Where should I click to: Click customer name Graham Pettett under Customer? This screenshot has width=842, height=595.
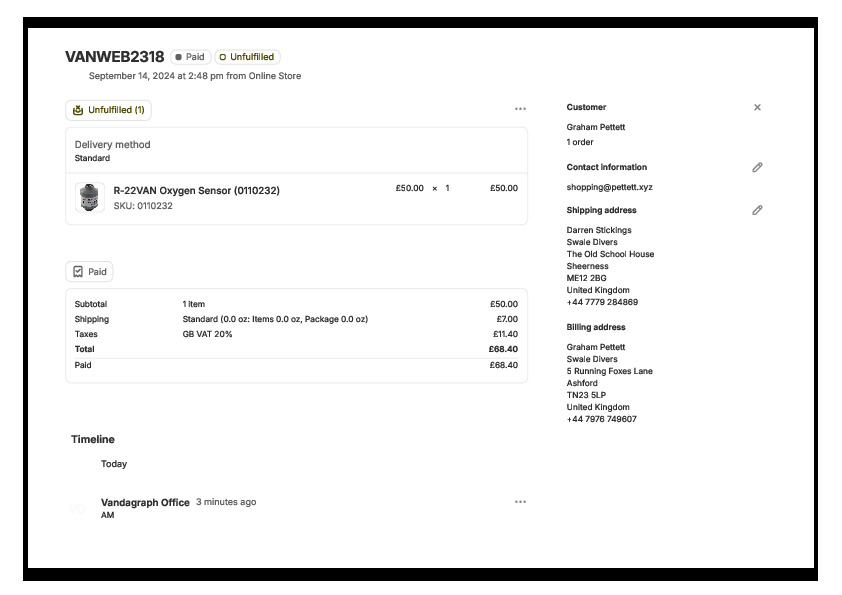[x=596, y=127]
